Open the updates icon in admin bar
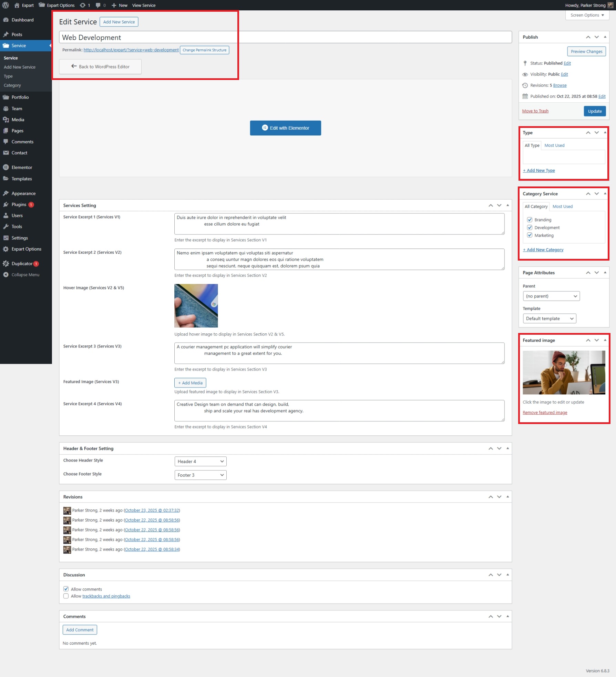 pyautogui.click(x=83, y=5)
